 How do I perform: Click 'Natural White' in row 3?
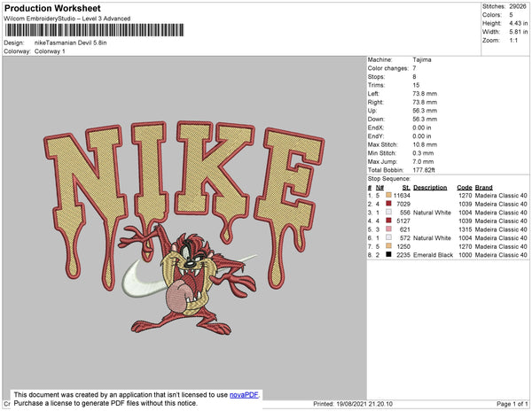(432, 213)
